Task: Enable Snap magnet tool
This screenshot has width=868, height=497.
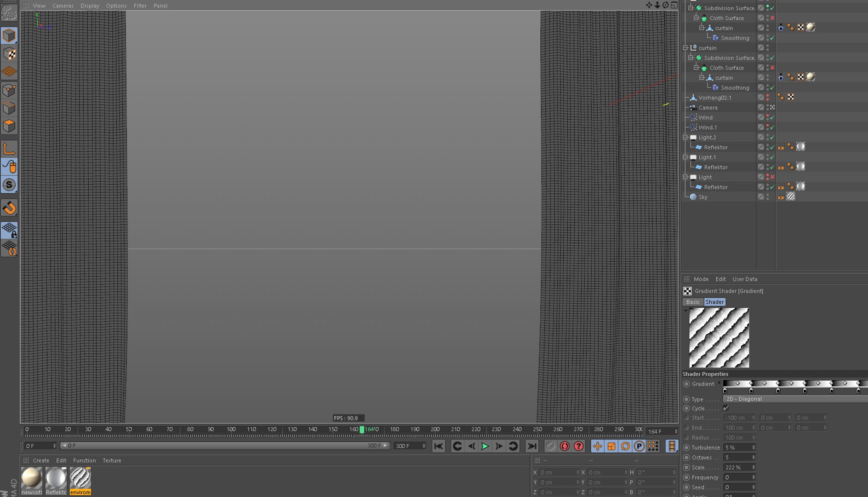Action: pos(9,208)
